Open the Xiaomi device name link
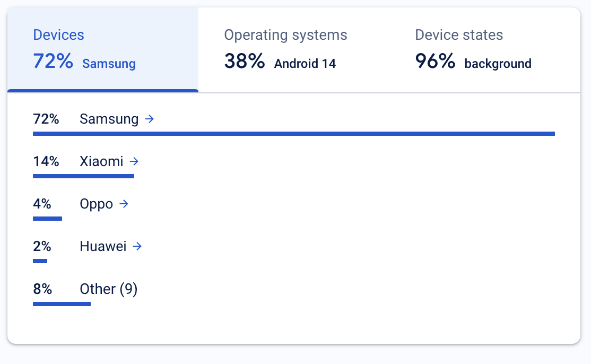591x364 pixels. [x=101, y=162]
